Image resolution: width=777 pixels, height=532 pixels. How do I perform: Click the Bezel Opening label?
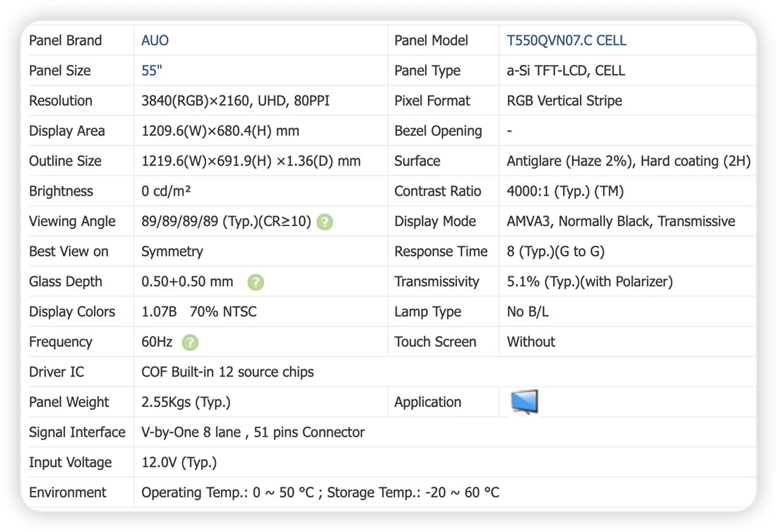438,131
